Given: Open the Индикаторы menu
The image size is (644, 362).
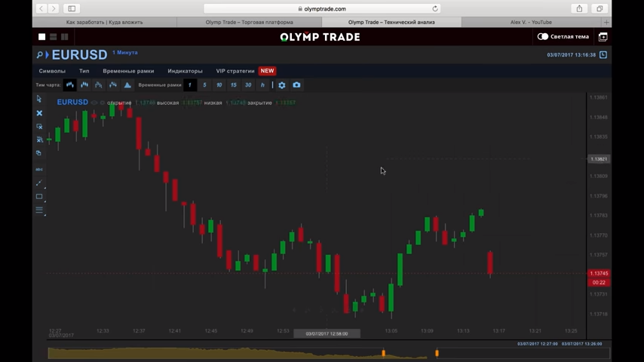Looking at the screenshot, I should [x=185, y=71].
